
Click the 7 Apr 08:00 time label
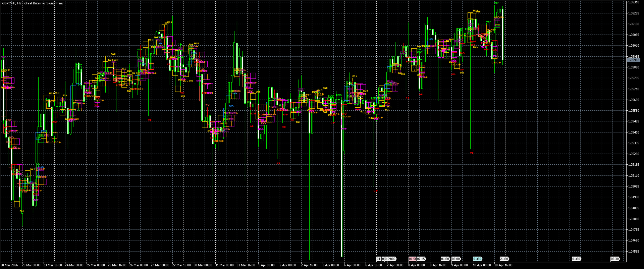coord(395,265)
